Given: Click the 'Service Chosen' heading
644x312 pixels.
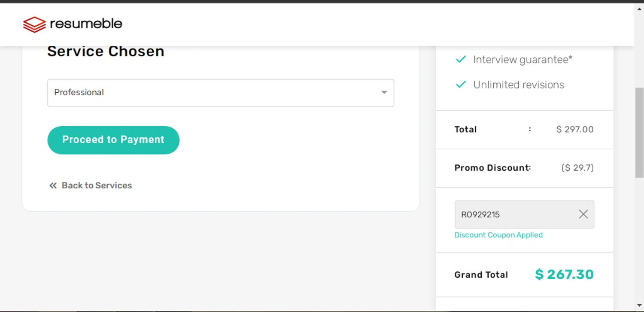Looking at the screenshot, I should [x=106, y=51].
